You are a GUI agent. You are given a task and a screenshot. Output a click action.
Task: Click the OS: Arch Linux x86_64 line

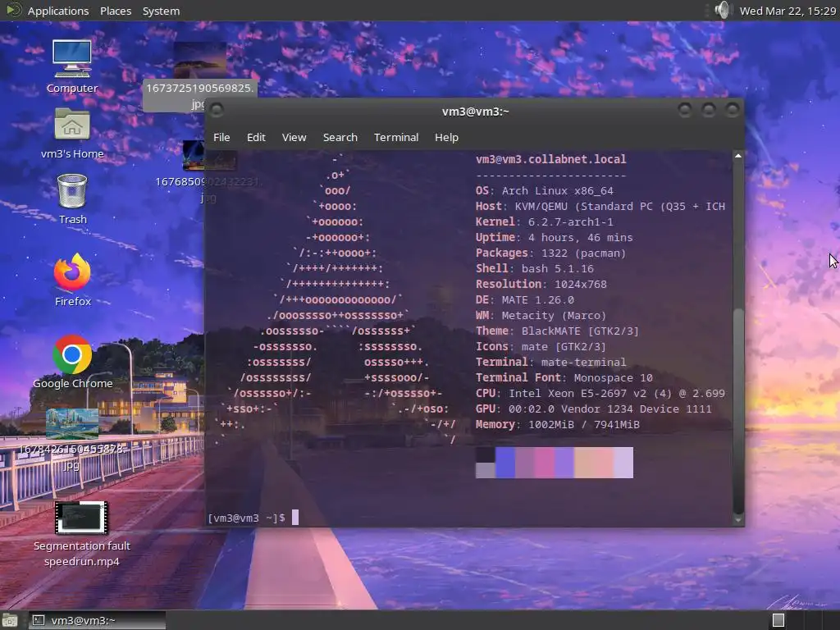(545, 190)
